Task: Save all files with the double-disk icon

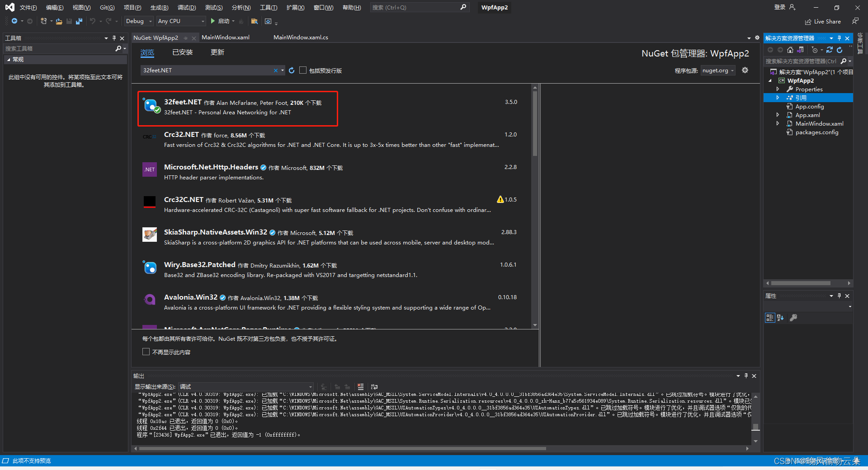Action: pyautogui.click(x=79, y=21)
